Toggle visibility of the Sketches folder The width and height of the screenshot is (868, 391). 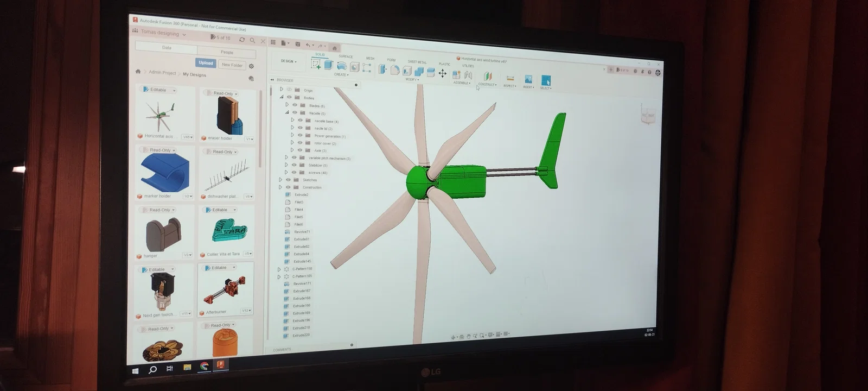pos(288,179)
